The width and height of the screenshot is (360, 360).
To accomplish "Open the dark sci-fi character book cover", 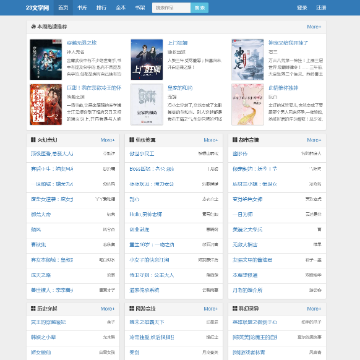I will [x=46, y=60].
